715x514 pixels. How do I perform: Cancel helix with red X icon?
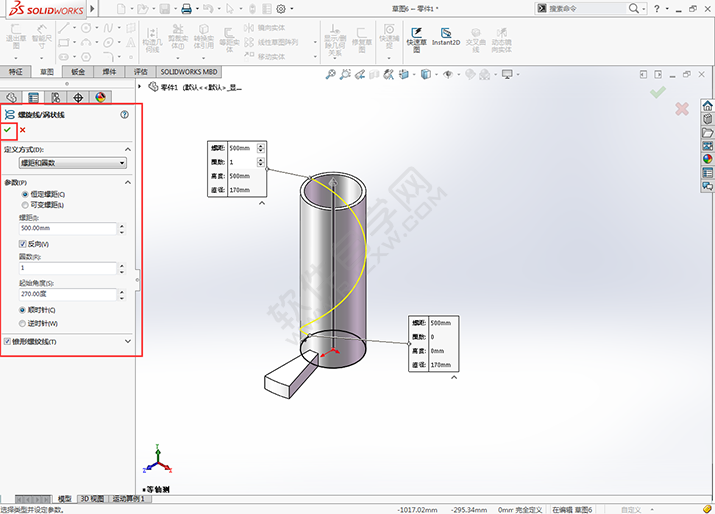tap(22, 130)
